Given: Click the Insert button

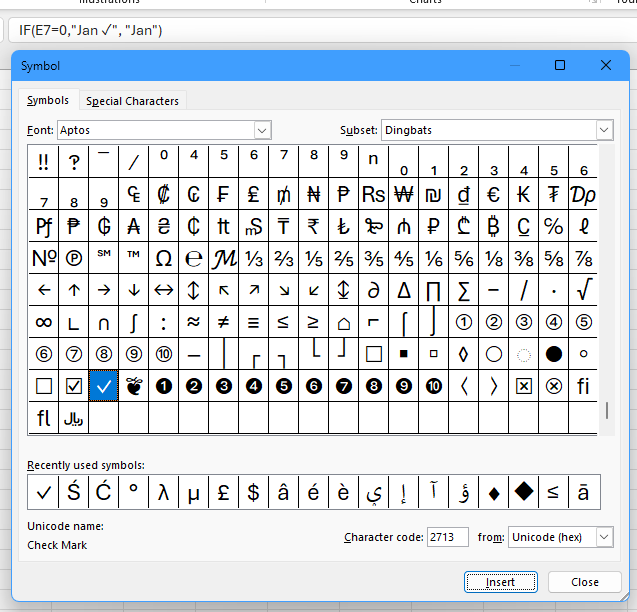Looking at the screenshot, I should point(500,582).
